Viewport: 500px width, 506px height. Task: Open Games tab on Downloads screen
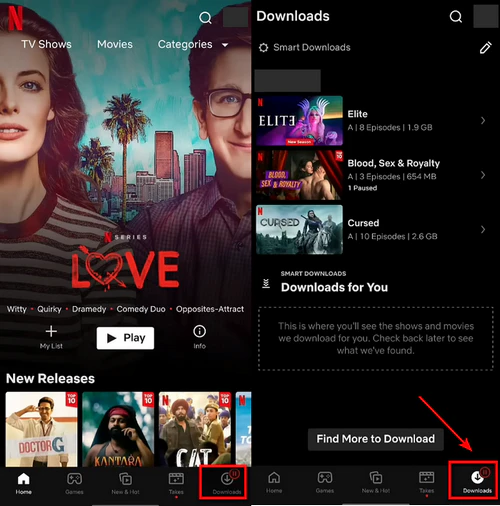(x=325, y=483)
